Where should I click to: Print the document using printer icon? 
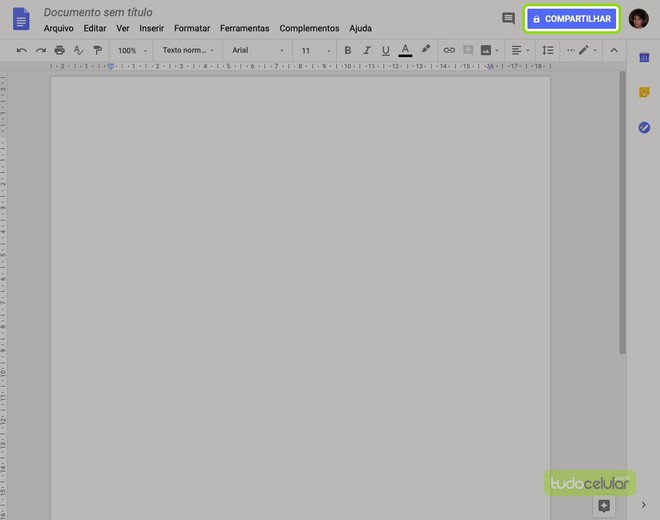60,50
